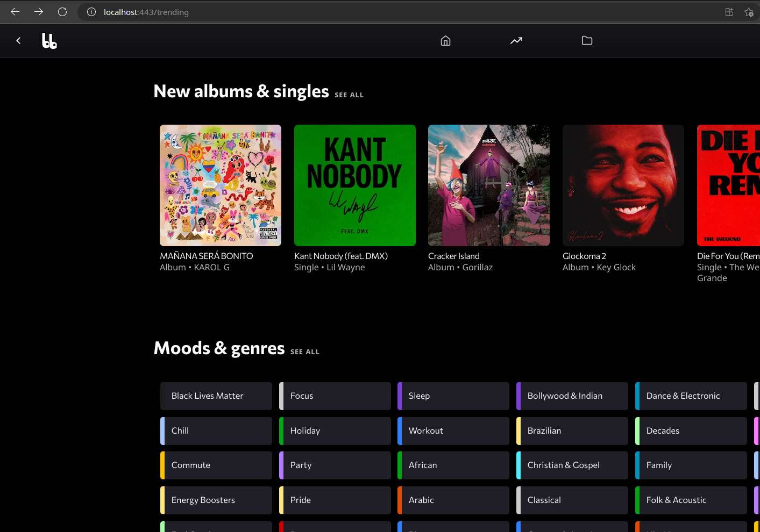Click the Album • KAROL G subtitle
This screenshot has width=760, height=532.
click(195, 268)
